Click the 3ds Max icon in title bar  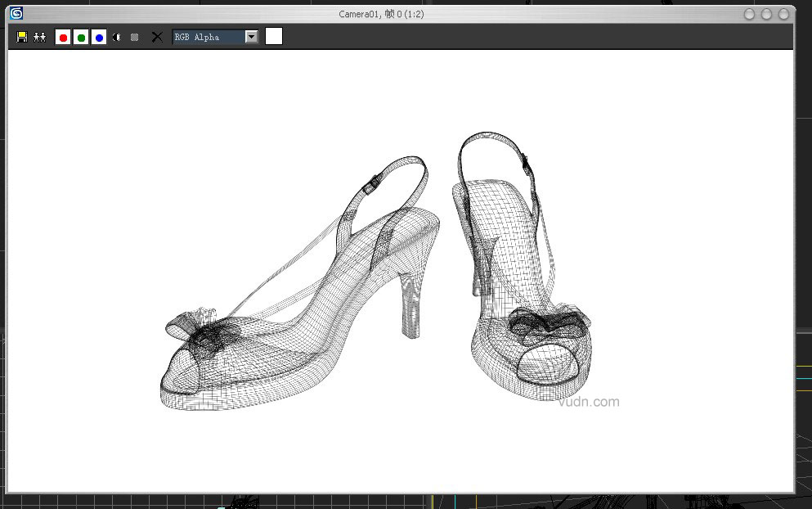point(16,13)
